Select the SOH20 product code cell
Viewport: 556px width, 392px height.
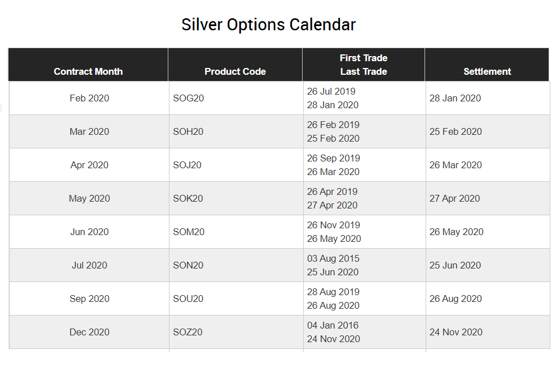point(236,131)
